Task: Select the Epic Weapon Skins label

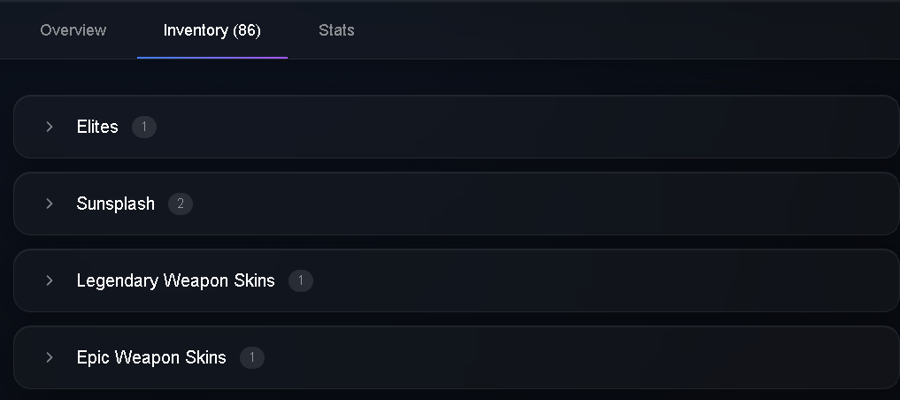Action: pyautogui.click(x=152, y=358)
